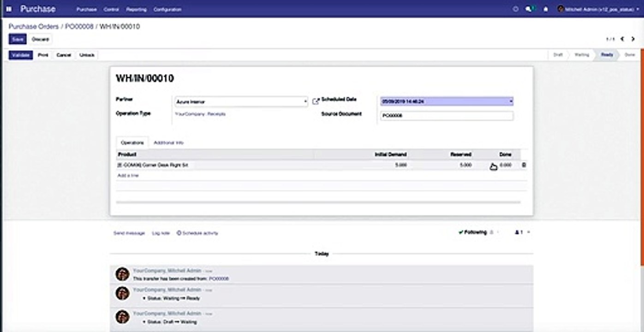The height and width of the screenshot is (332, 644).
Task: Open the apps grid menu icon
Action: click(x=9, y=9)
